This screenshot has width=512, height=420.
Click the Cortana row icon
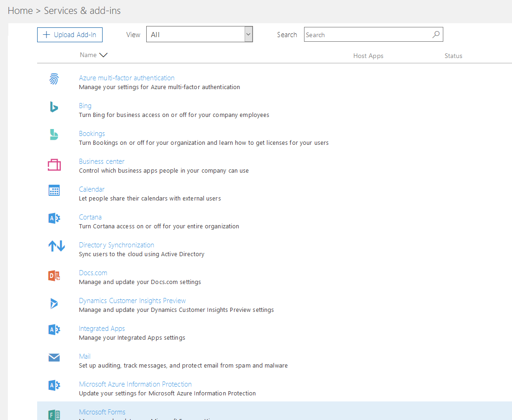tap(54, 218)
